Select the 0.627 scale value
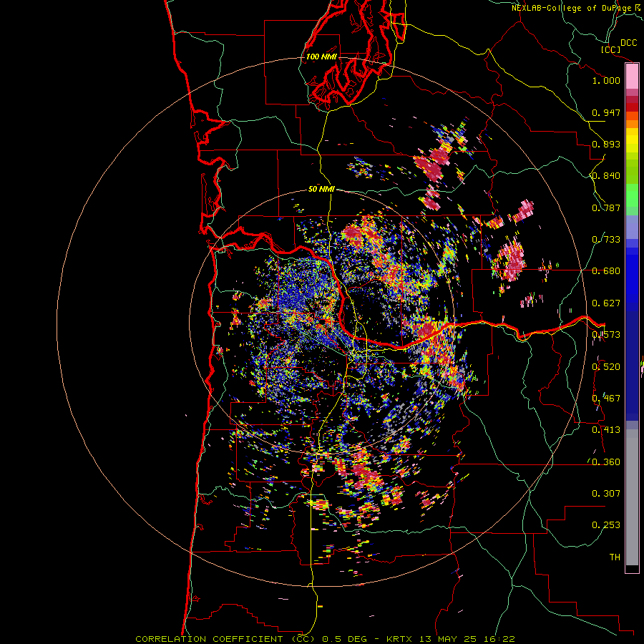The image size is (644, 644). (606, 303)
